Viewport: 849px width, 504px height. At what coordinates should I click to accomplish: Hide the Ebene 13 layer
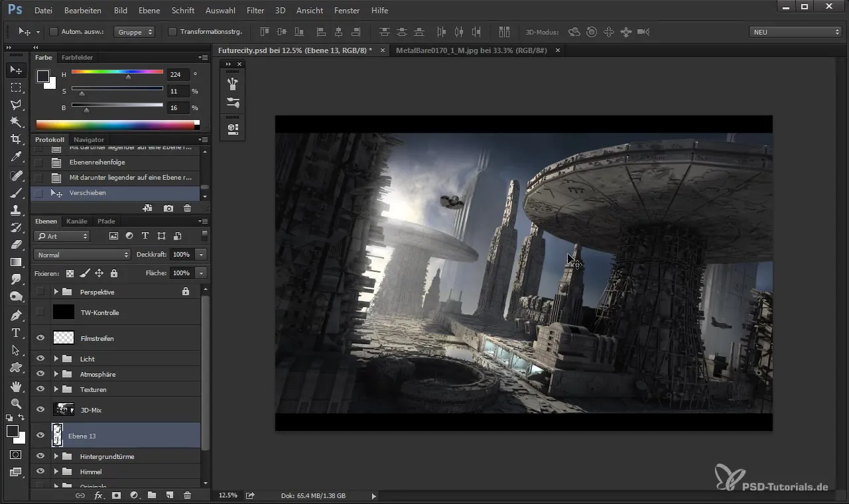[40, 436]
